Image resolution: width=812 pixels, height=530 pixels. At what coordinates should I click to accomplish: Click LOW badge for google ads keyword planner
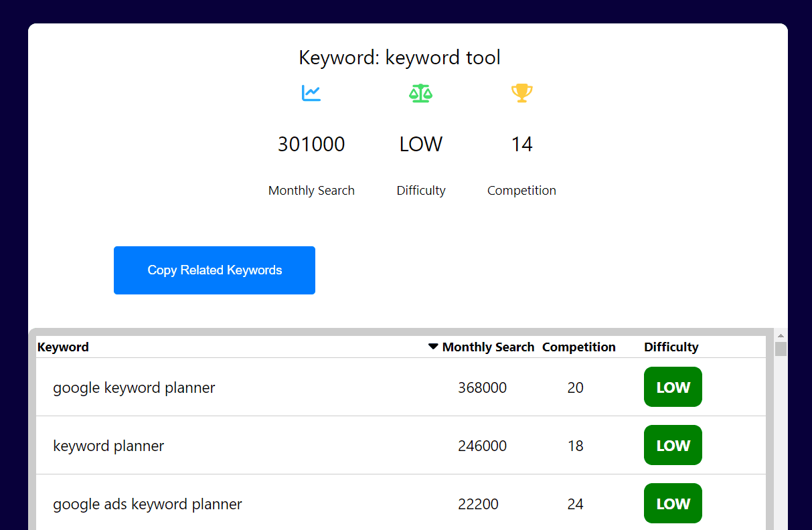point(673,503)
